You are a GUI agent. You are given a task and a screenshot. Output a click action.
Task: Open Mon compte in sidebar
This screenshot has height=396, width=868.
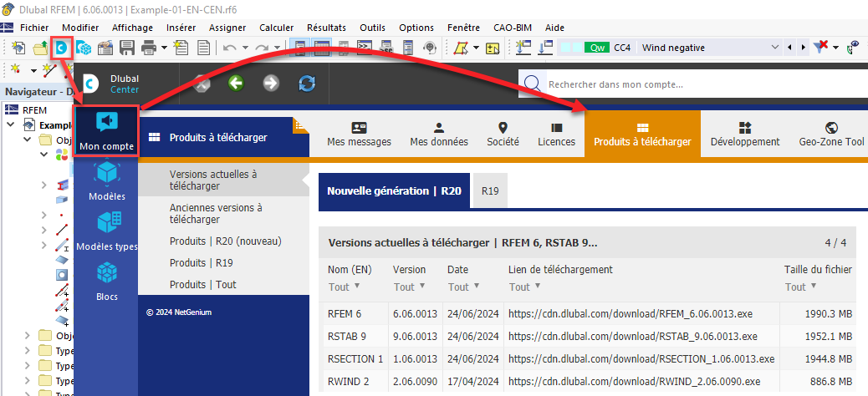[106, 132]
